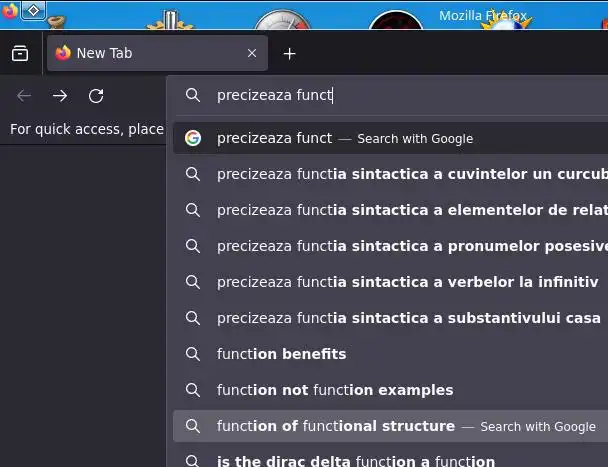This screenshot has width=608, height=467.
Task: Open the list all tabs panel icon
Action: pos(20,54)
